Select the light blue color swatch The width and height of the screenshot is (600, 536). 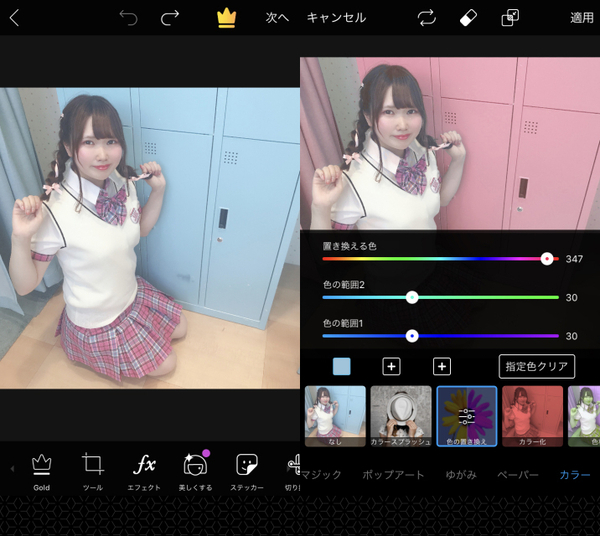(x=342, y=367)
